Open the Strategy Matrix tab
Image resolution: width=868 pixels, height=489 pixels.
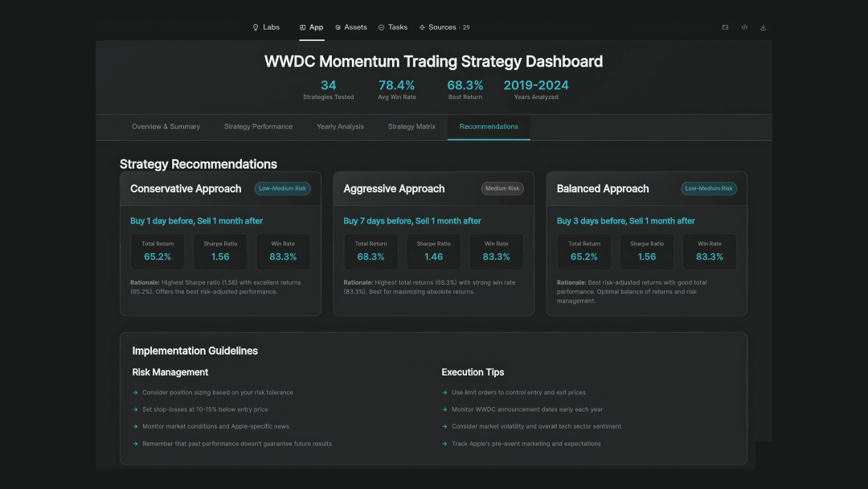pyautogui.click(x=411, y=127)
